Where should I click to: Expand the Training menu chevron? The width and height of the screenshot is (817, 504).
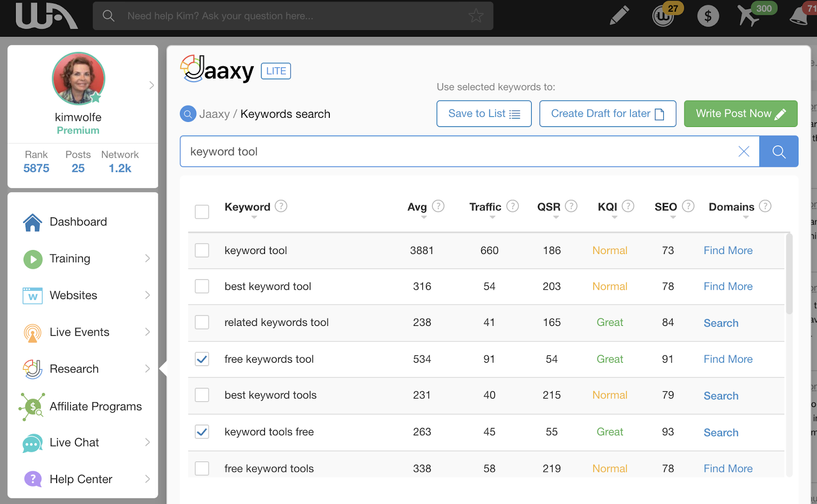[x=148, y=259]
